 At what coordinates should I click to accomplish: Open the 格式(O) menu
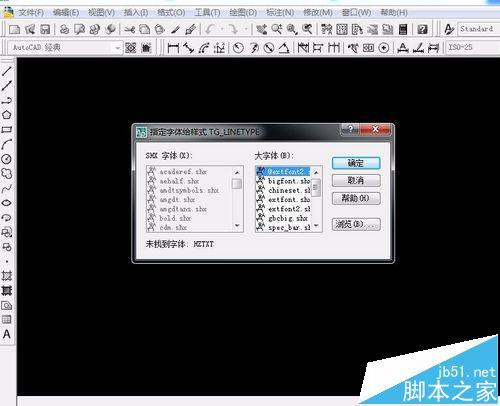(x=171, y=13)
